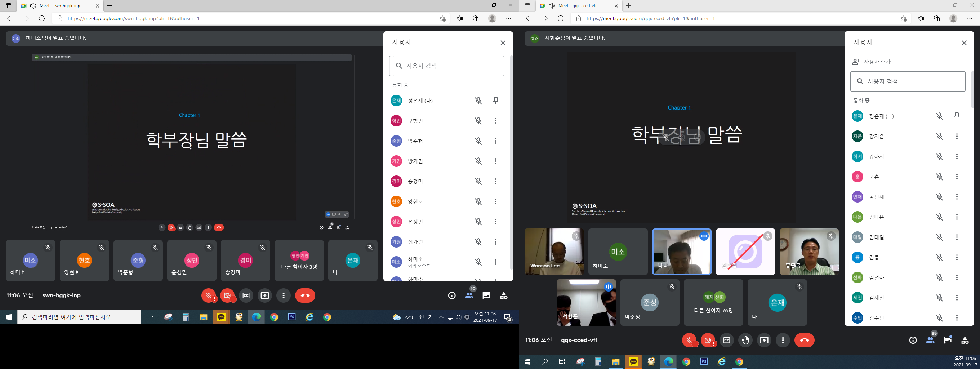Image resolution: width=980 pixels, height=369 pixels.
Task: Toggle camera in the qqx-cced-vfi meeting
Action: tap(708, 340)
